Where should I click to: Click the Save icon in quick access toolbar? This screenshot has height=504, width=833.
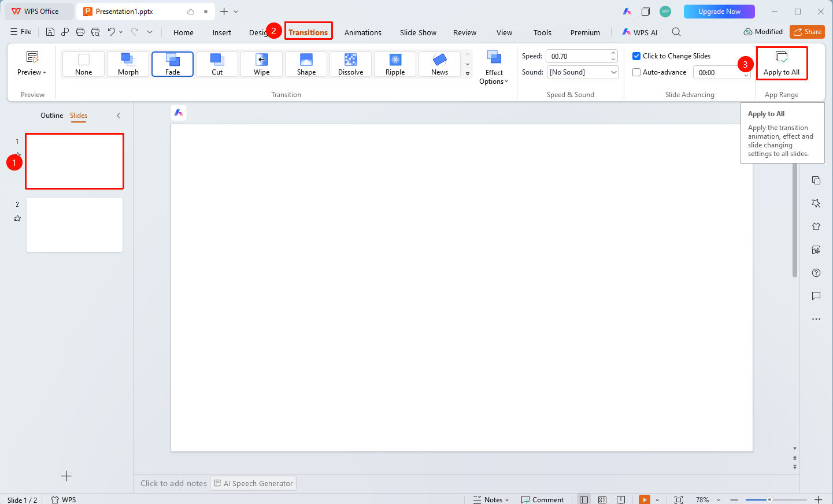click(50, 32)
